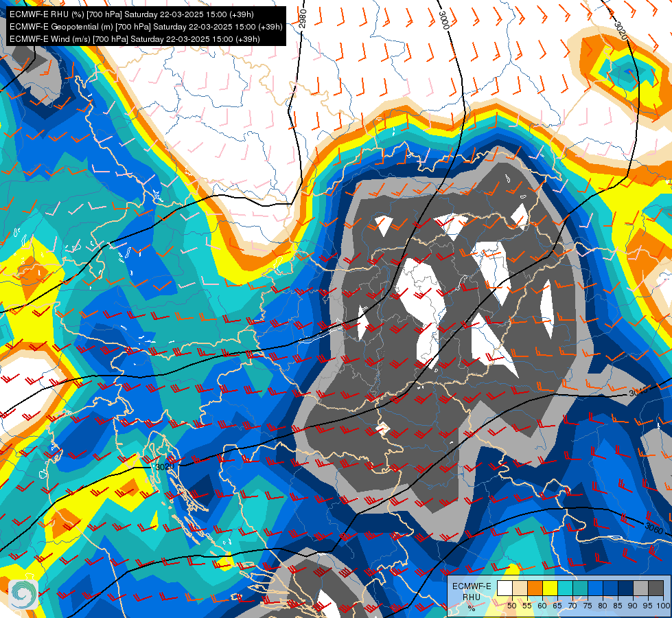
Task: Choose the dark gray 95-100 legend swatch
Action: point(656,588)
